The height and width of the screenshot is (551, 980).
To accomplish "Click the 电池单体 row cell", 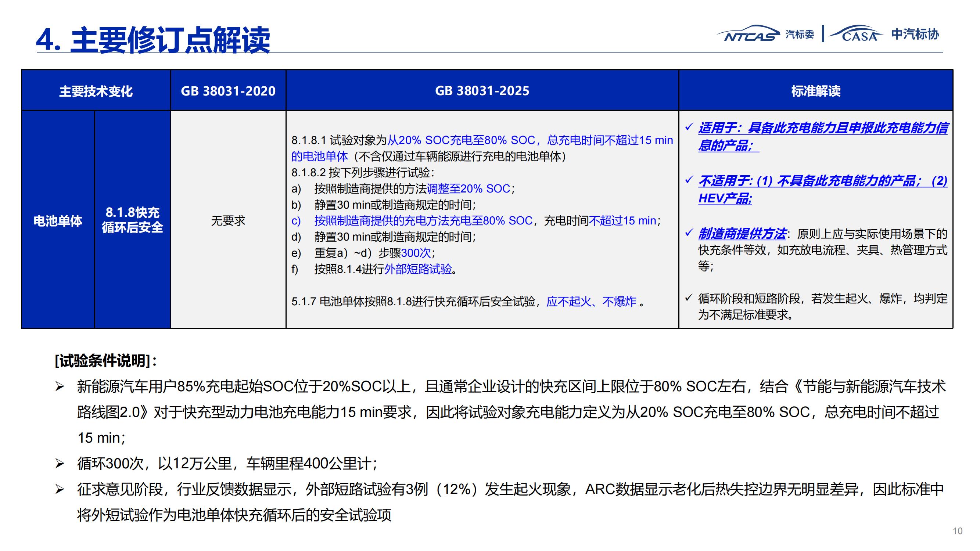I will [58, 220].
